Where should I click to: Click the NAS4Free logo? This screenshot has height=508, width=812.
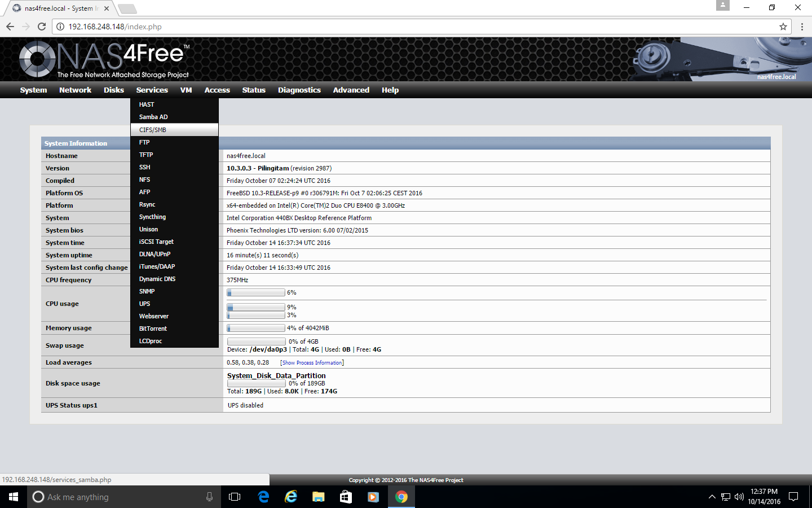tap(104, 59)
